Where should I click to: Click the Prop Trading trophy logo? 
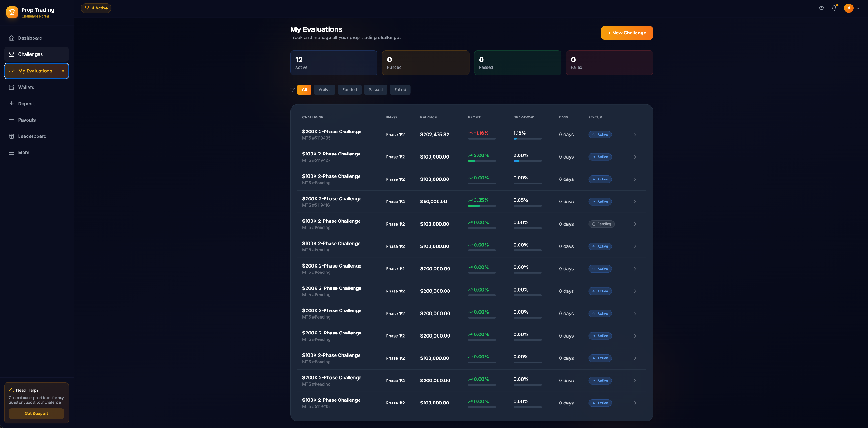coord(12,12)
